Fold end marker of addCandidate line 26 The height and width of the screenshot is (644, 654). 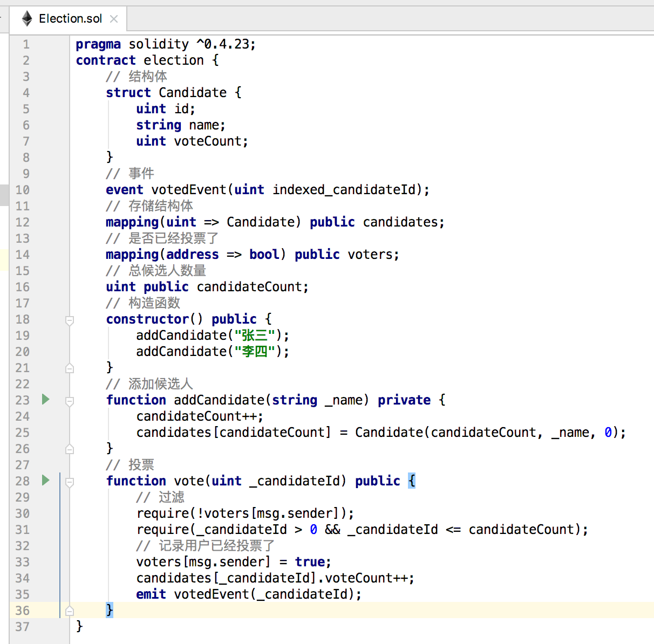(70, 449)
